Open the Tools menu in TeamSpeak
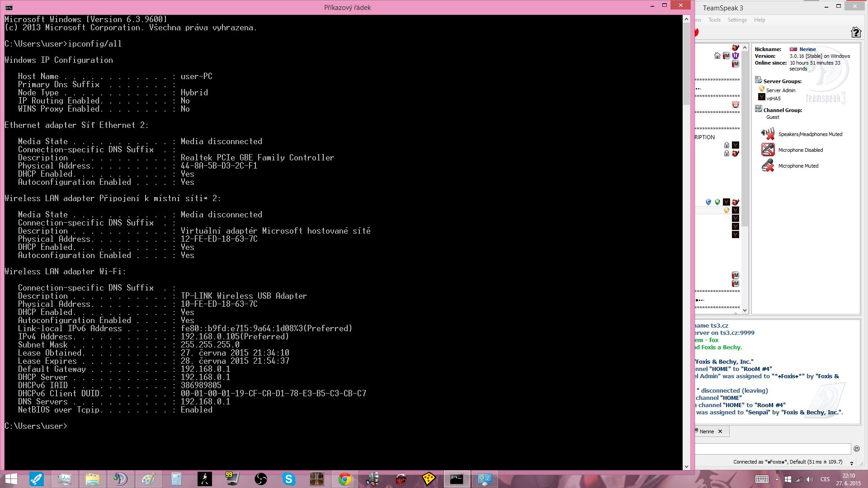The height and width of the screenshot is (488, 868). [x=714, y=20]
